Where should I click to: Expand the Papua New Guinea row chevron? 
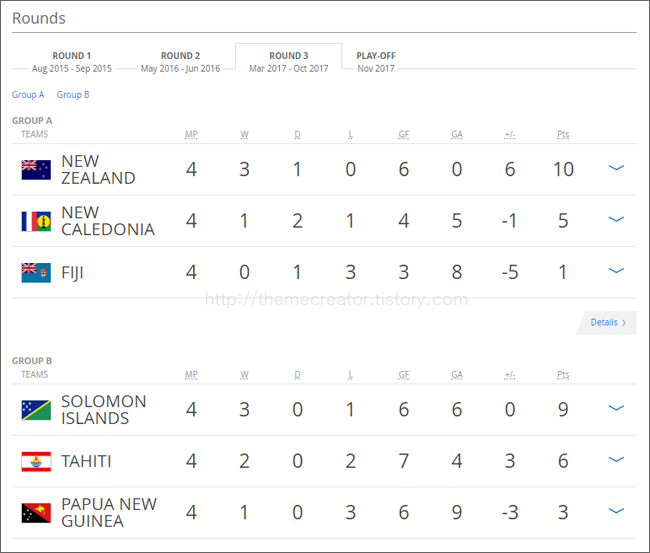(x=616, y=511)
